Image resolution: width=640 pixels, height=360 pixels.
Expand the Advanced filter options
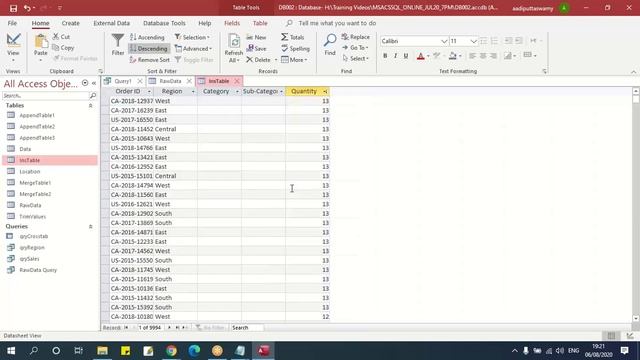193,49
